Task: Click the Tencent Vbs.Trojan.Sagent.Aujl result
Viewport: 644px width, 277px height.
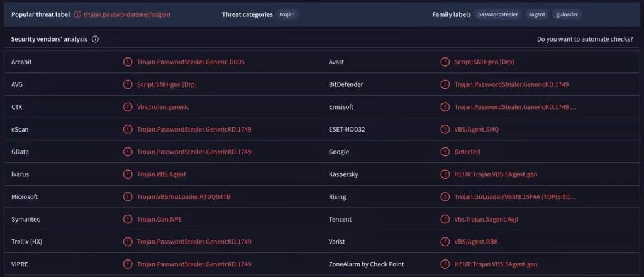Action: click(486, 219)
